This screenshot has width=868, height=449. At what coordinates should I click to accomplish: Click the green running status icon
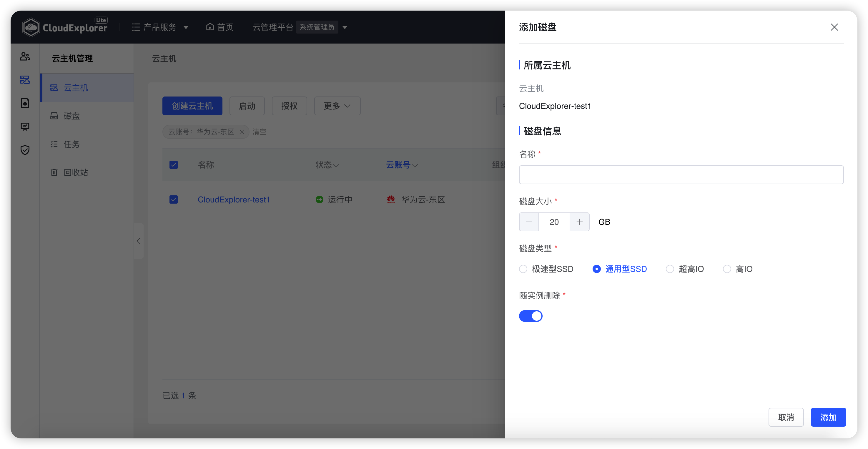[319, 199]
